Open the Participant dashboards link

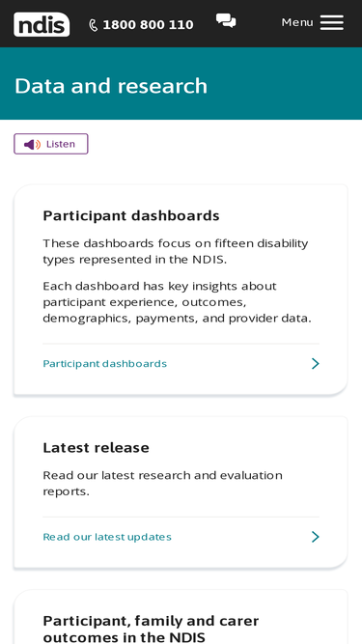[104, 363]
